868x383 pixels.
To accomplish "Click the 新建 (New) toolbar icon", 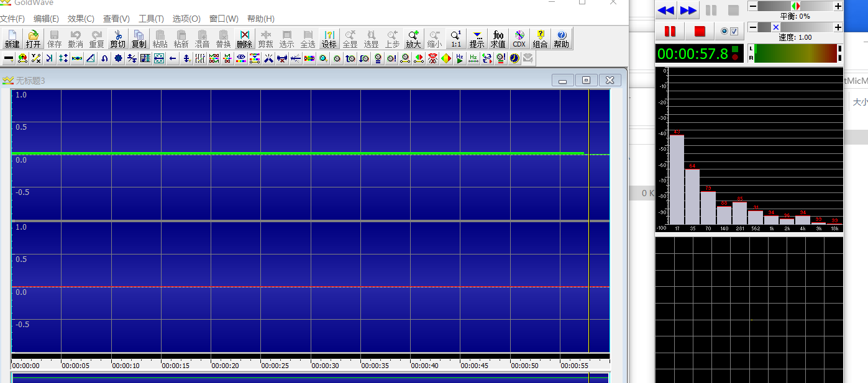I will (12, 38).
